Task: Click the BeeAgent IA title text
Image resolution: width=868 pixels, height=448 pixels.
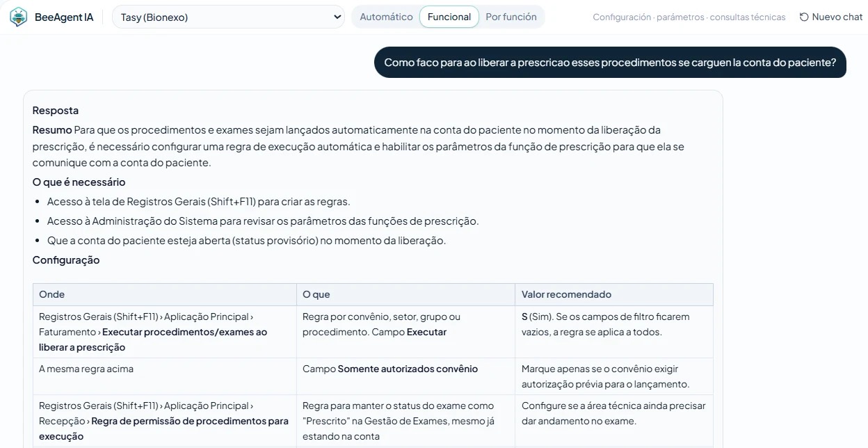Action: tap(64, 17)
